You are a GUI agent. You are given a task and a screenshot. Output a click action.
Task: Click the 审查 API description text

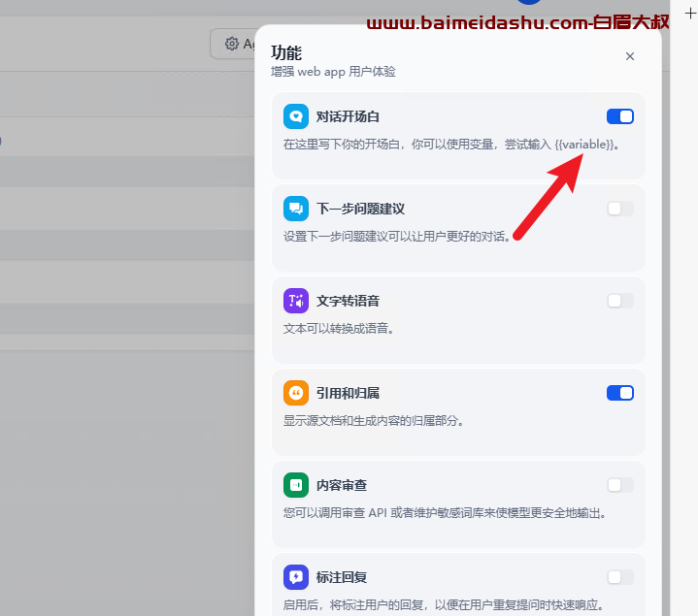tap(445, 513)
